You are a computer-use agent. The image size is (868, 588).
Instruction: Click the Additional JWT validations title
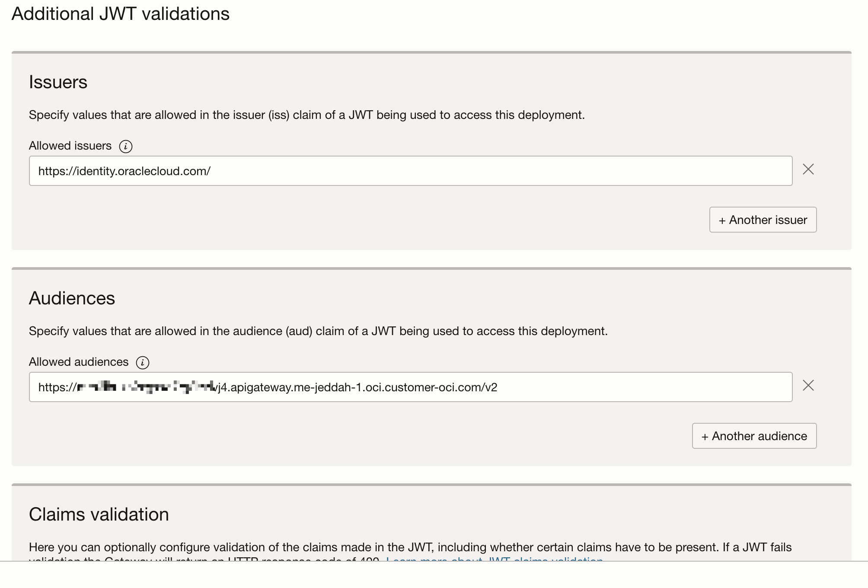[120, 14]
